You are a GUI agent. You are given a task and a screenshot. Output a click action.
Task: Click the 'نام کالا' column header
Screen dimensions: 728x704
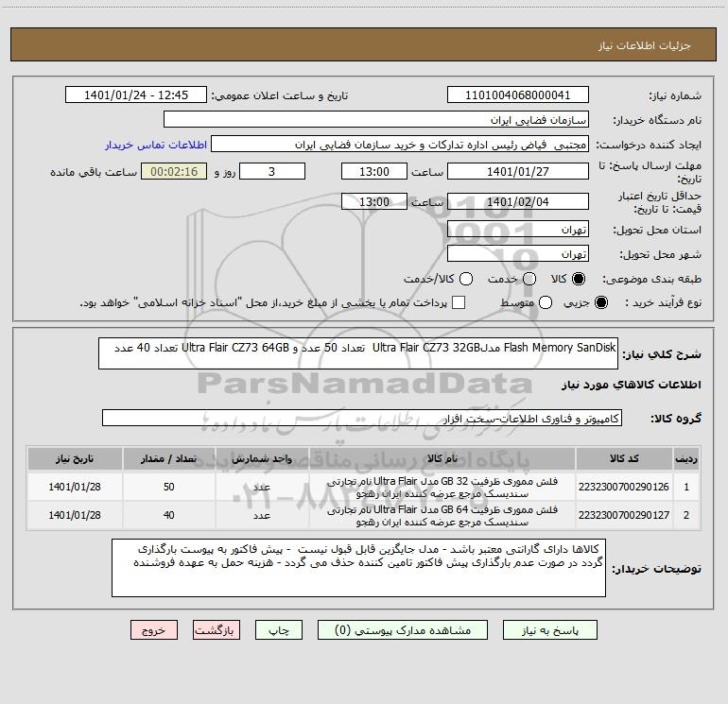442,458
